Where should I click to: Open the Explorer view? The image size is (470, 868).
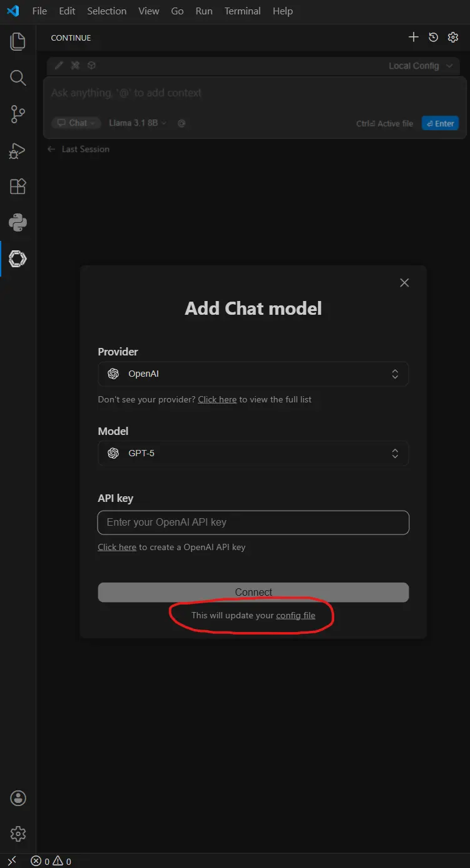18,41
